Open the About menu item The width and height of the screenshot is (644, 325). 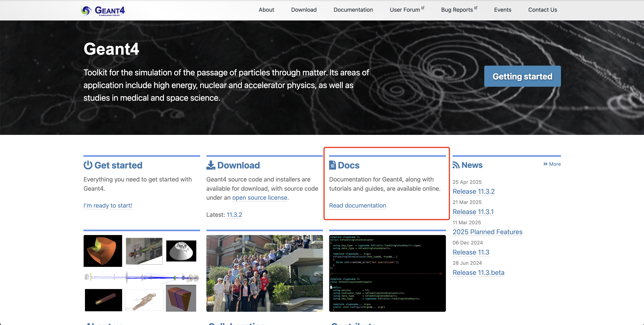tap(266, 10)
